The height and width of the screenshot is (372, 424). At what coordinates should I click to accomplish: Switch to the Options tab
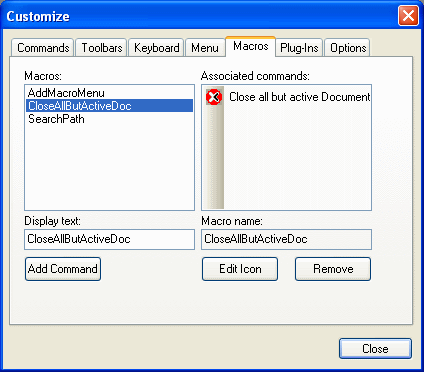[x=348, y=48]
